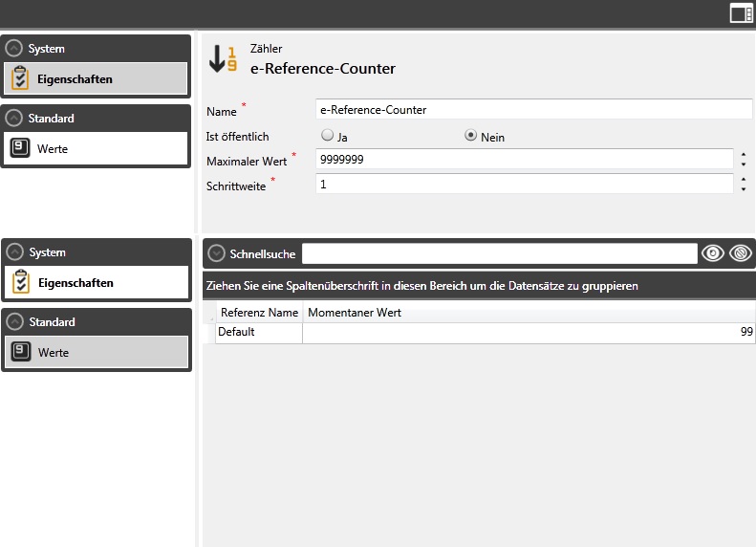Focus the Schnellsuche search box
This screenshot has height=547, width=756.
500,252
